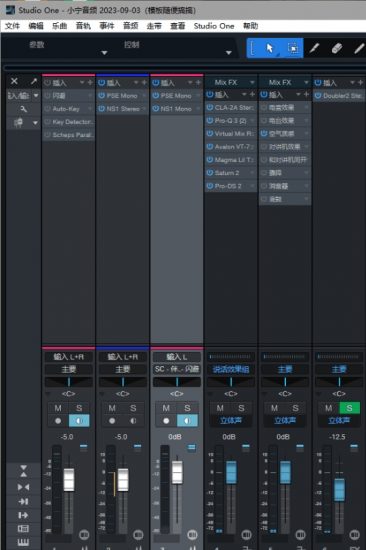Open inserts dropdown arrow on the Doubler2 channel
The image size is (366, 550).
[x=352, y=82]
